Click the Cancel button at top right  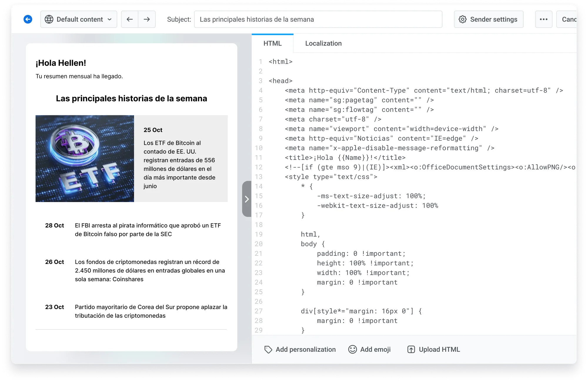pos(567,19)
